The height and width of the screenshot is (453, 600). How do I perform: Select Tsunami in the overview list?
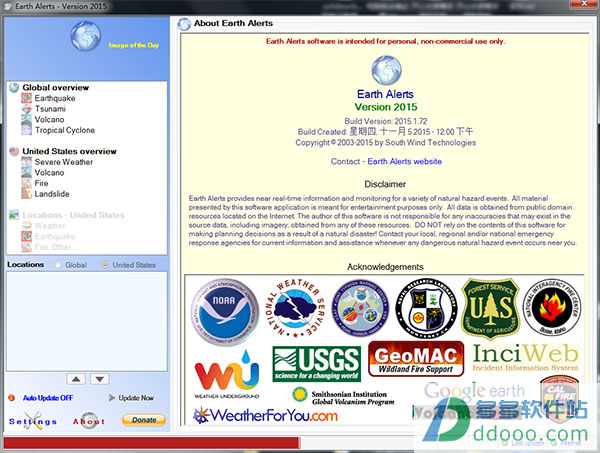pyautogui.click(x=50, y=109)
